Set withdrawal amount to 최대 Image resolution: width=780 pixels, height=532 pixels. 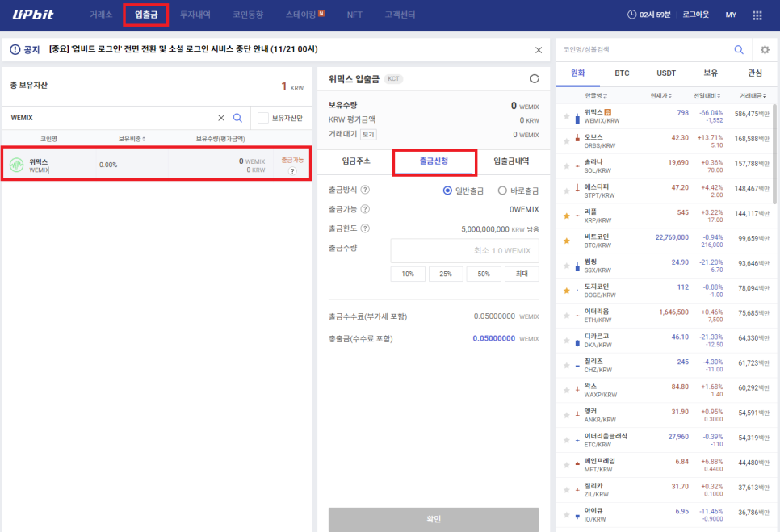522,274
